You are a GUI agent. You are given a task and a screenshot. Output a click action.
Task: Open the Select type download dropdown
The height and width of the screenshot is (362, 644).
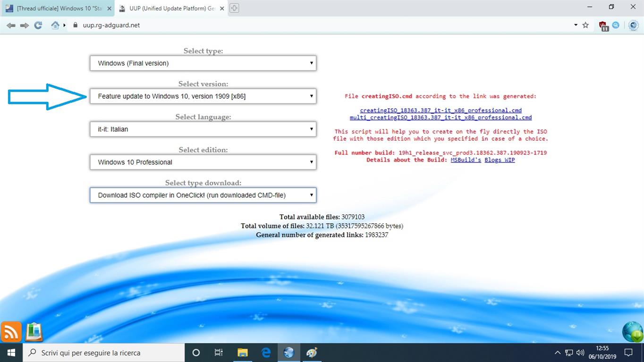[203, 195]
